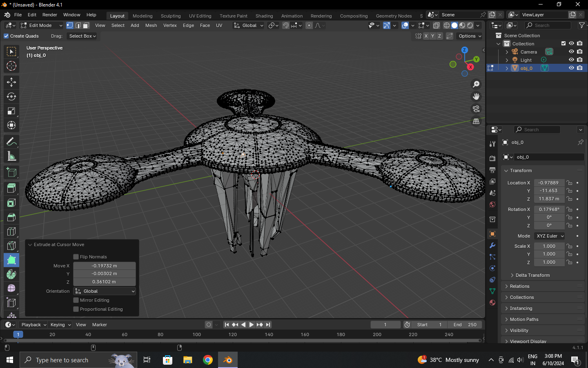Enable face select mode
Viewport: 588px width, 368px height.
pyautogui.click(x=86, y=25)
